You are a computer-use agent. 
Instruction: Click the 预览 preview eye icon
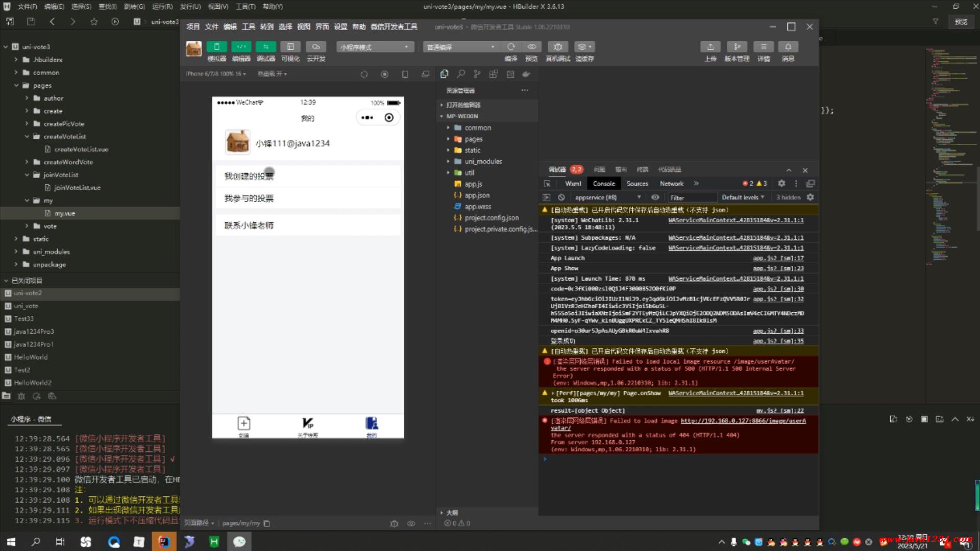click(x=532, y=46)
